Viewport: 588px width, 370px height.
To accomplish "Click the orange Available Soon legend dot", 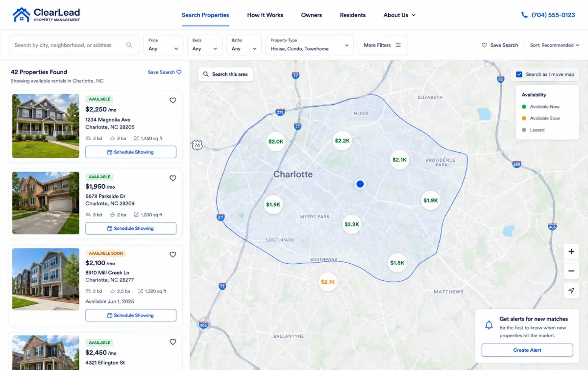I will point(524,118).
